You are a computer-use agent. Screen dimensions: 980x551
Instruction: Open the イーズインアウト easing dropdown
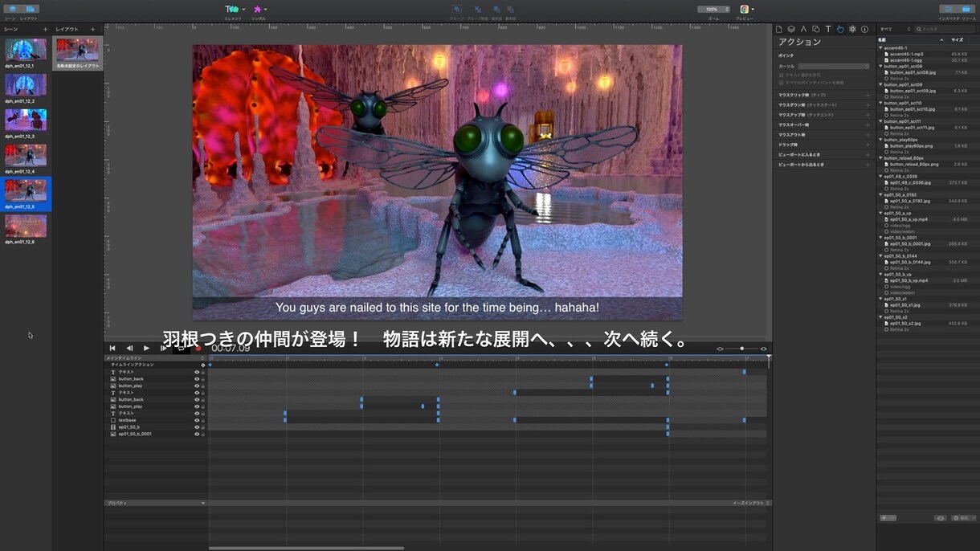point(751,503)
